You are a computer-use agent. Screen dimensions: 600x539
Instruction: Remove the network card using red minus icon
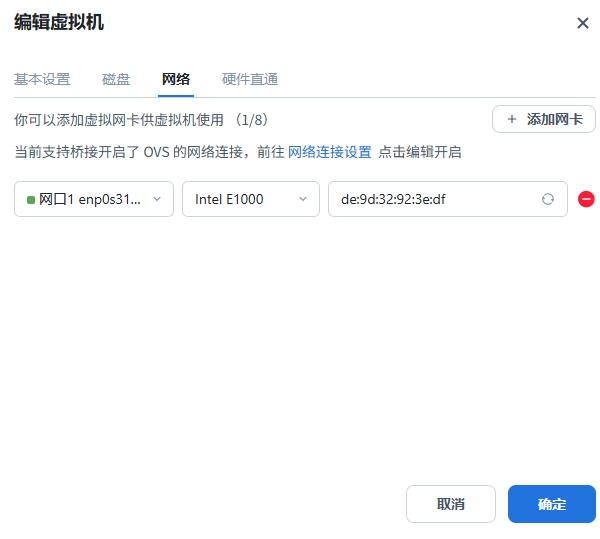587,199
